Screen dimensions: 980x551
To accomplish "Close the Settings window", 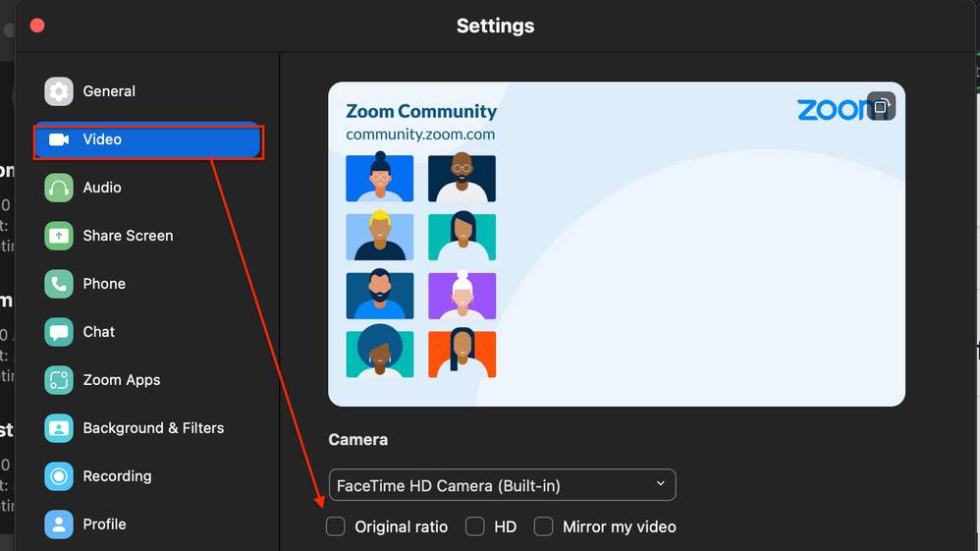I will pyautogui.click(x=37, y=26).
